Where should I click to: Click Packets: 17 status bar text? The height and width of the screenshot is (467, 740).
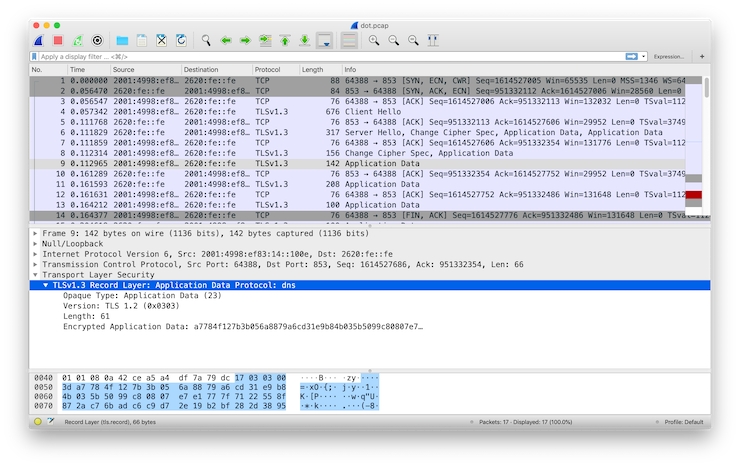pos(525,422)
